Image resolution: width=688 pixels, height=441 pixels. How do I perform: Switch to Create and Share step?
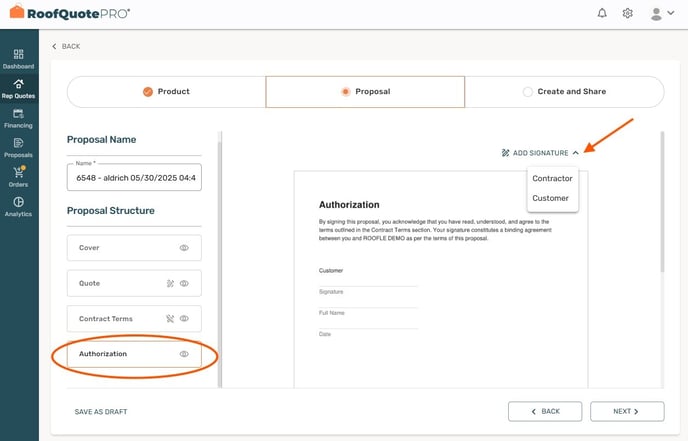click(x=564, y=91)
